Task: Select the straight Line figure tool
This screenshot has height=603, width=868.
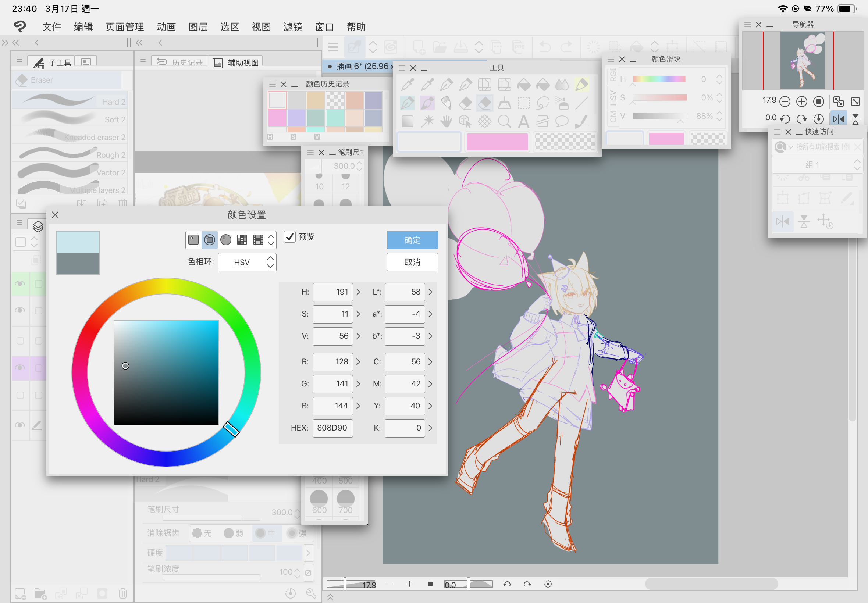Action: (581, 103)
